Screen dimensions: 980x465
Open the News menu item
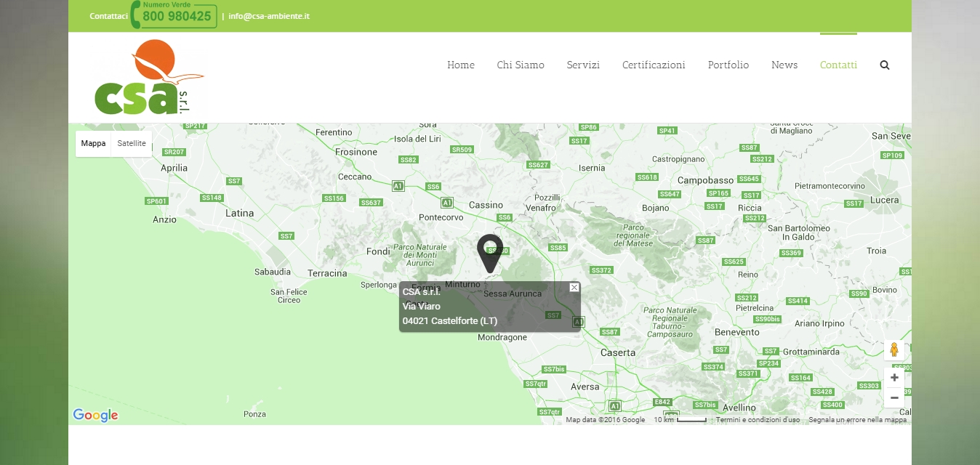784,65
